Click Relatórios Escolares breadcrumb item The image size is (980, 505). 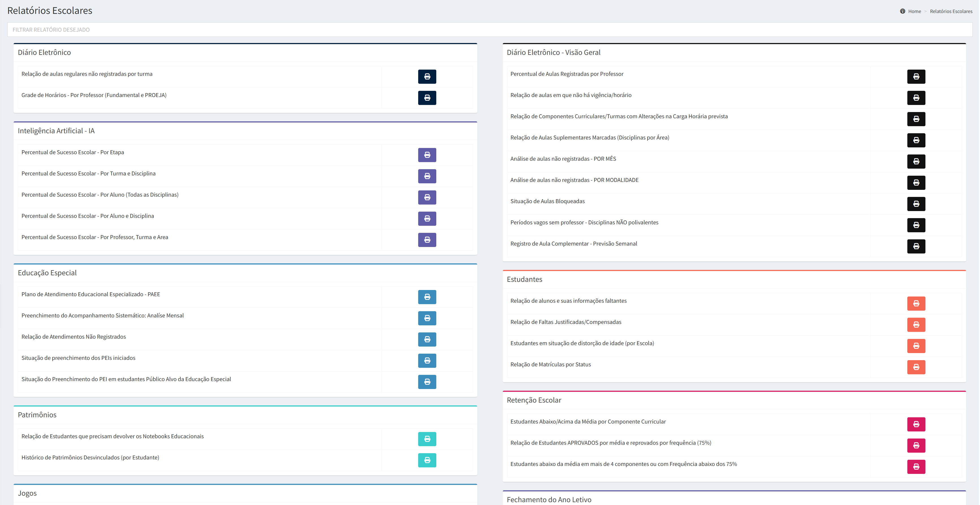[951, 11]
